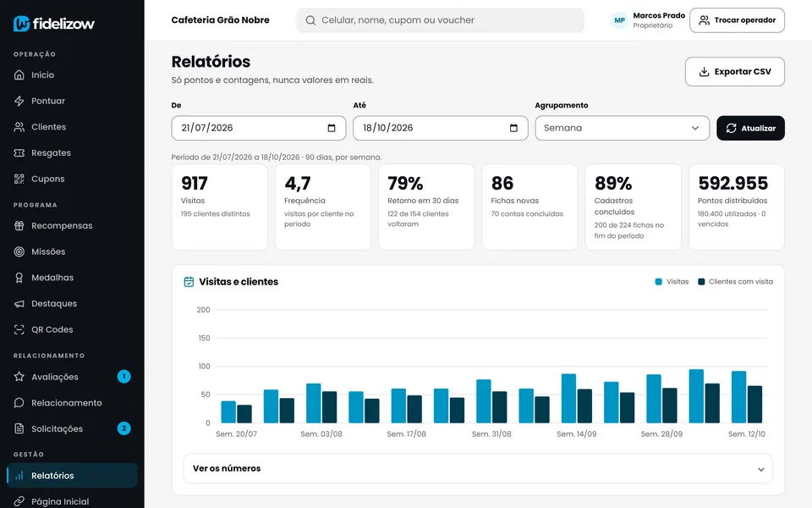Open the Avaliações sidebar item
Viewport: 812px width, 508px height.
coord(72,376)
